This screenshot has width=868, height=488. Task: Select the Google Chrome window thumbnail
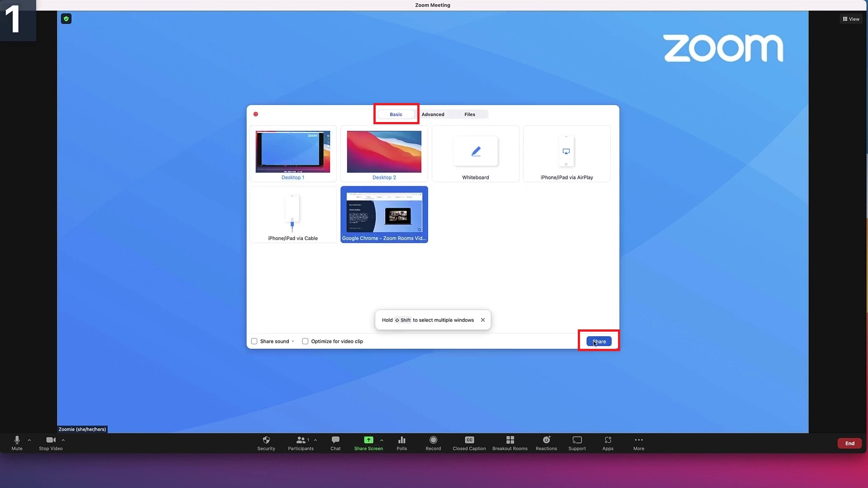point(384,215)
